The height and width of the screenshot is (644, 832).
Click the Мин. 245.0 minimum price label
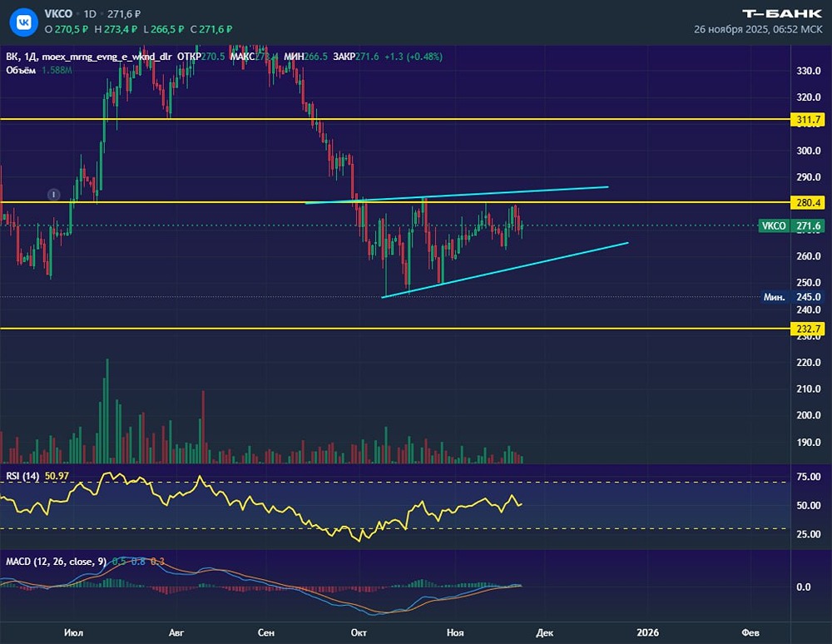click(793, 297)
